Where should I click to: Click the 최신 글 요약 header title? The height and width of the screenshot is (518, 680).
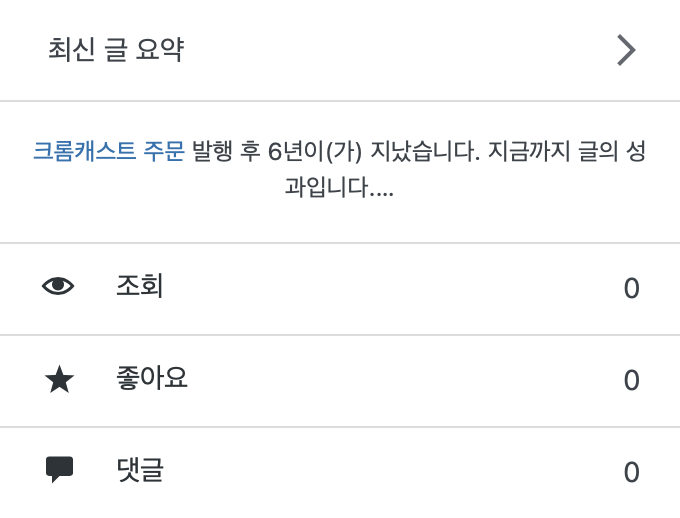116,50
